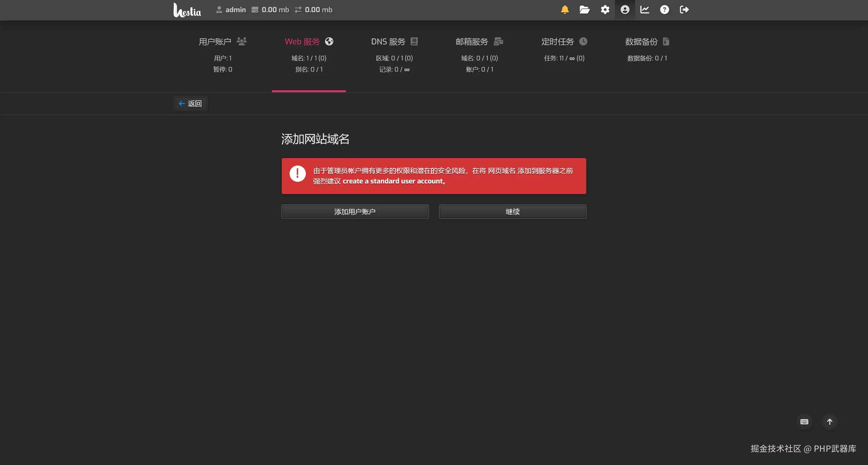Open the 数据备份 tab

pyautogui.click(x=647, y=42)
